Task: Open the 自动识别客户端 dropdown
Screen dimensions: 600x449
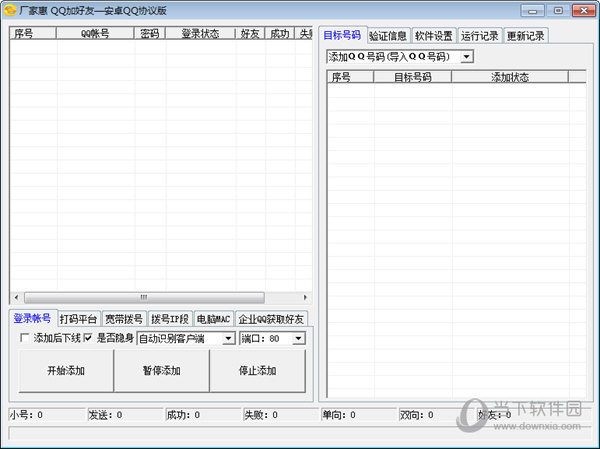Action: 229,339
